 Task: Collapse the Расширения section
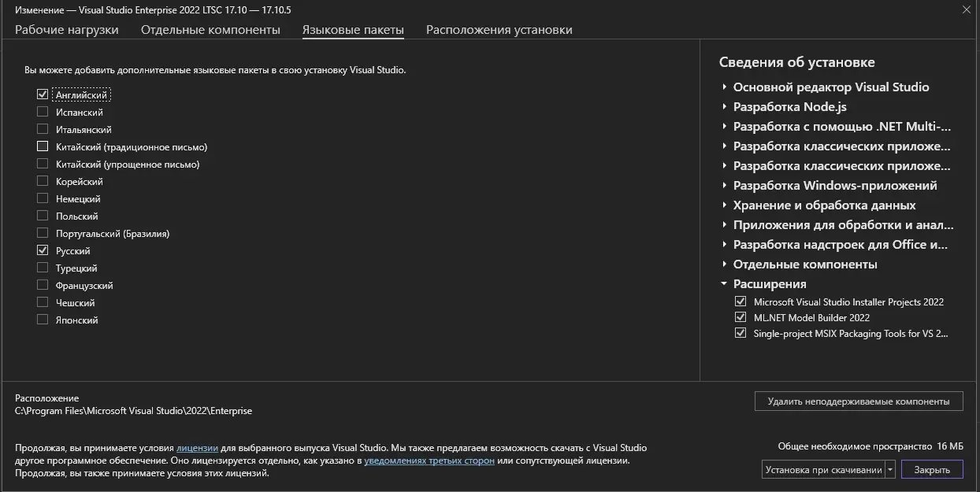725,284
